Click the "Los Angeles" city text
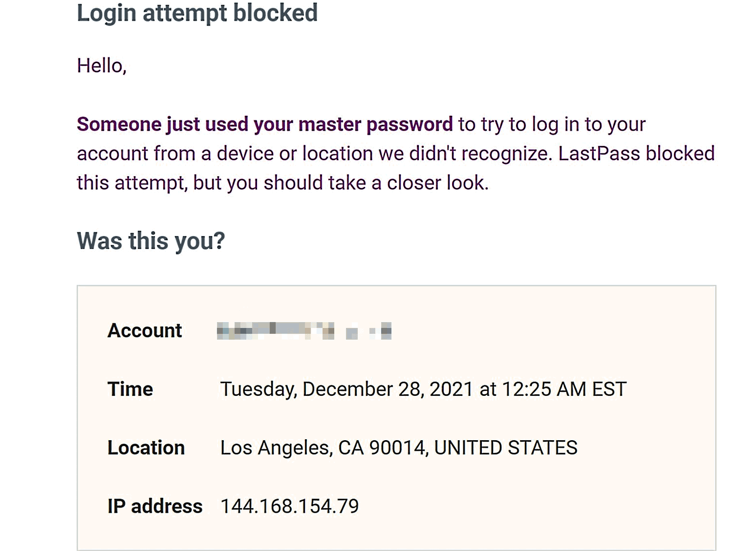This screenshot has height=551, width=756. tap(276, 448)
